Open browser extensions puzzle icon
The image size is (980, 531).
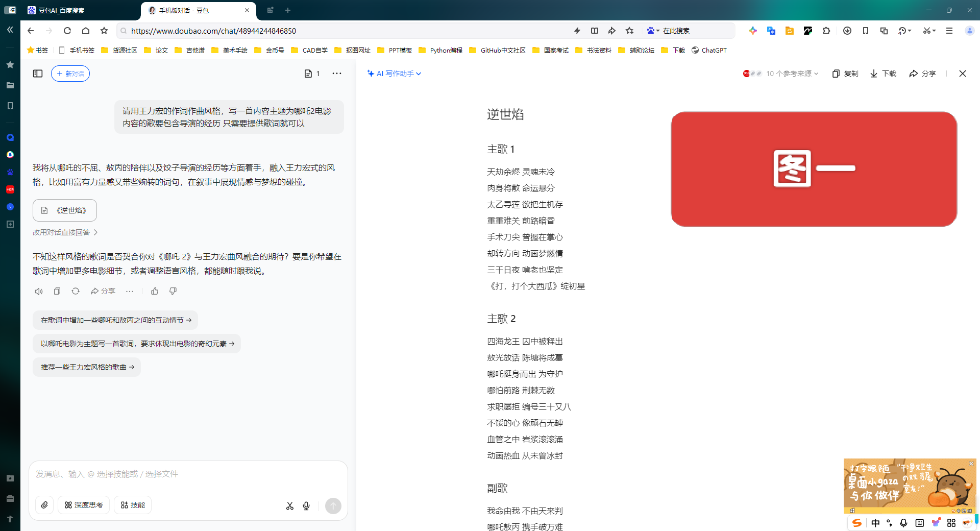tap(826, 31)
